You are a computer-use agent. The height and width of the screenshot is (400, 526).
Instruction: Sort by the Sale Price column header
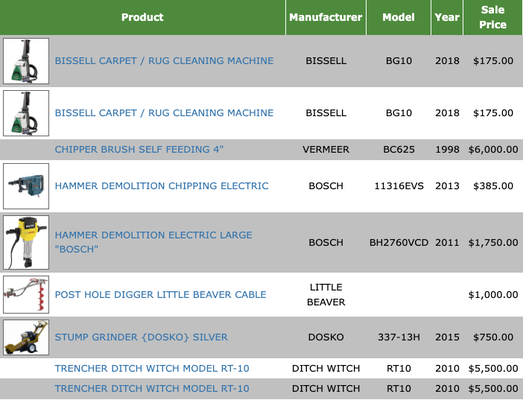pos(493,17)
